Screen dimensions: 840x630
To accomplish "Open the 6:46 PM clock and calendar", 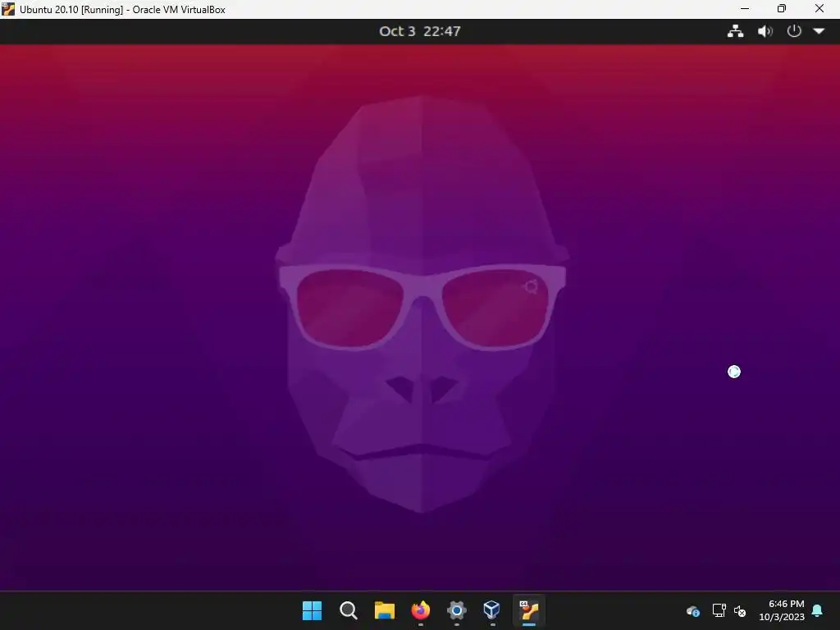I will coord(782,610).
